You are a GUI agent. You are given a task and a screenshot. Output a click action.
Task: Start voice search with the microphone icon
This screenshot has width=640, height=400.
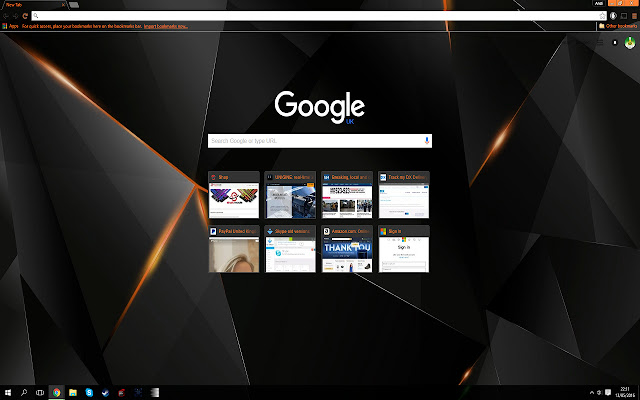[x=427, y=141]
